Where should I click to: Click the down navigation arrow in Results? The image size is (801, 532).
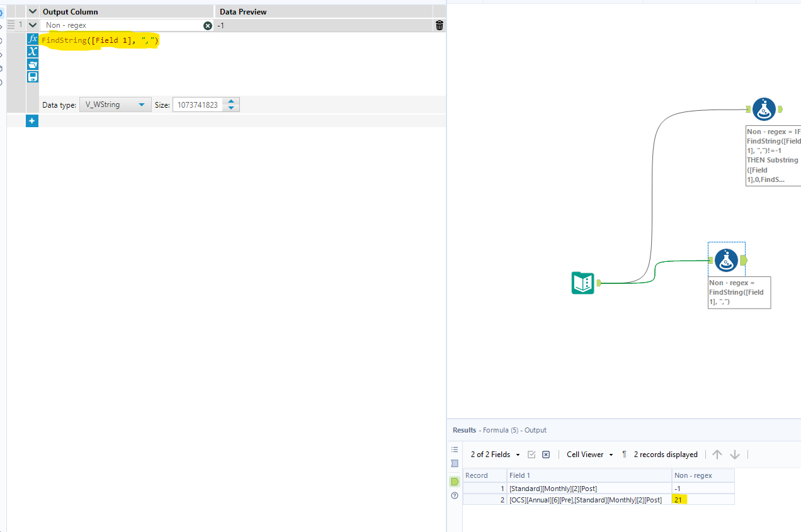click(735, 454)
